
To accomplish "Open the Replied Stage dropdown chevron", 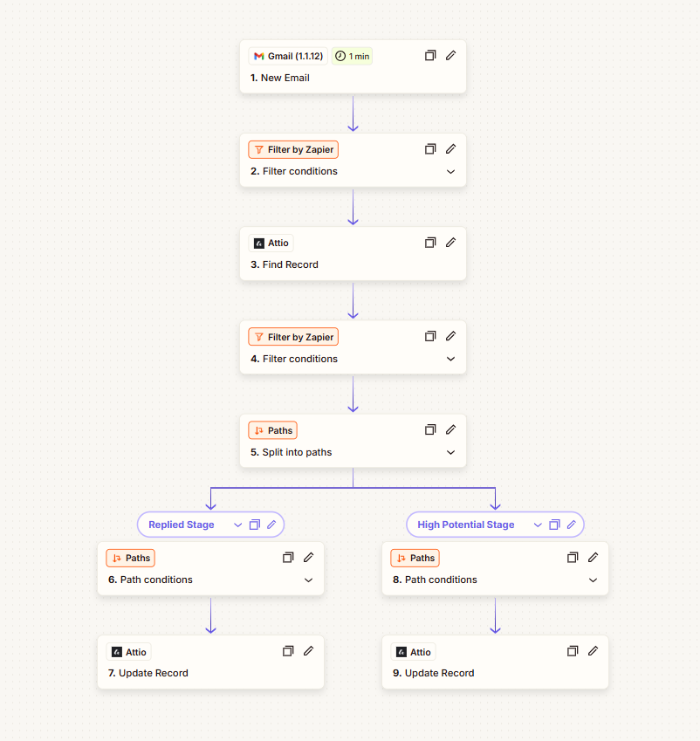I will pyautogui.click(x=237, y=525).
